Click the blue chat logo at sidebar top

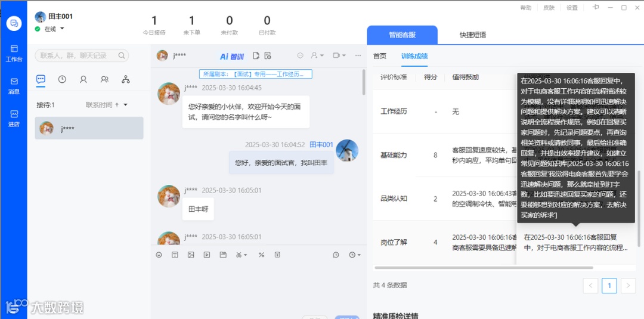pos(14,23)
